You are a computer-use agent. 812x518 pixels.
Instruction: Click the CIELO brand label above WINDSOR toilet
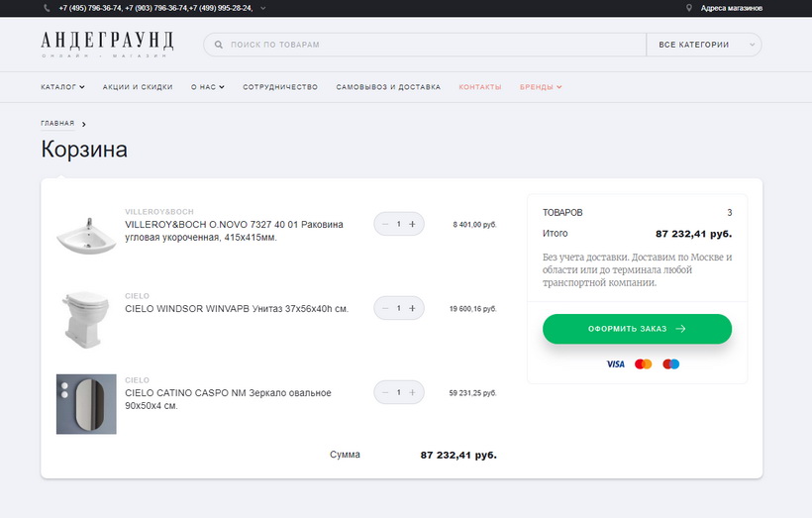coord(137,296)
